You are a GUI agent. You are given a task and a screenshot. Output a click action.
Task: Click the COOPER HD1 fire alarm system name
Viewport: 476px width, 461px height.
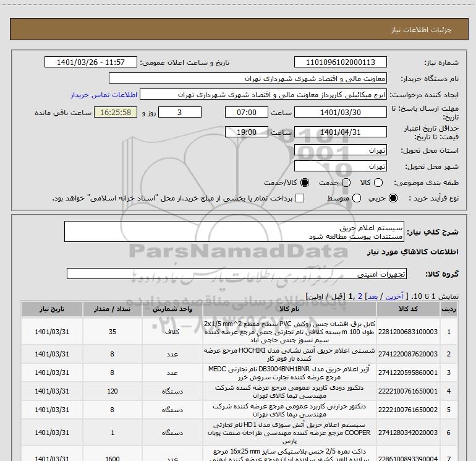[x=289, y=433]
